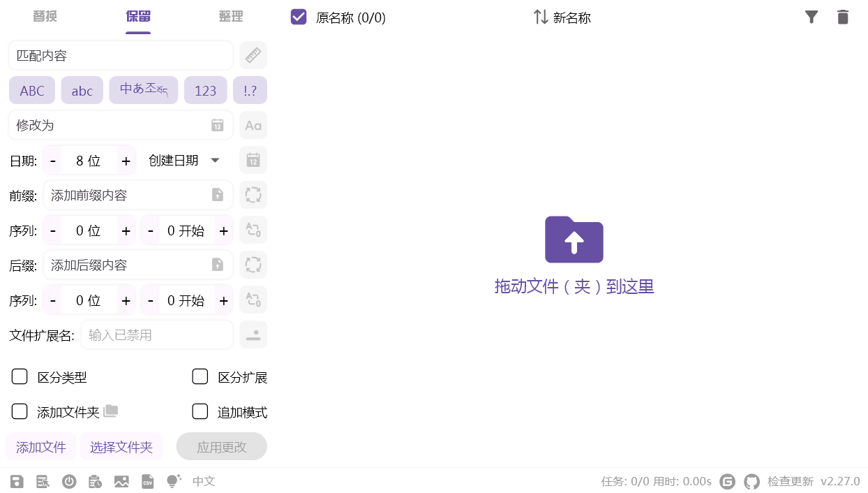
Task: Click the 选择文件夹 button
Action: [121, 447]
